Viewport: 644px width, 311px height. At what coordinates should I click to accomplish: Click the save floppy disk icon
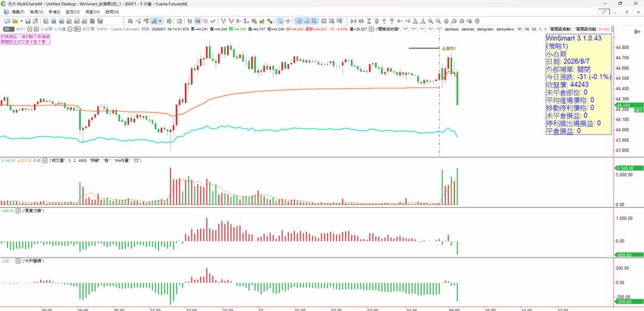point(28,21)
